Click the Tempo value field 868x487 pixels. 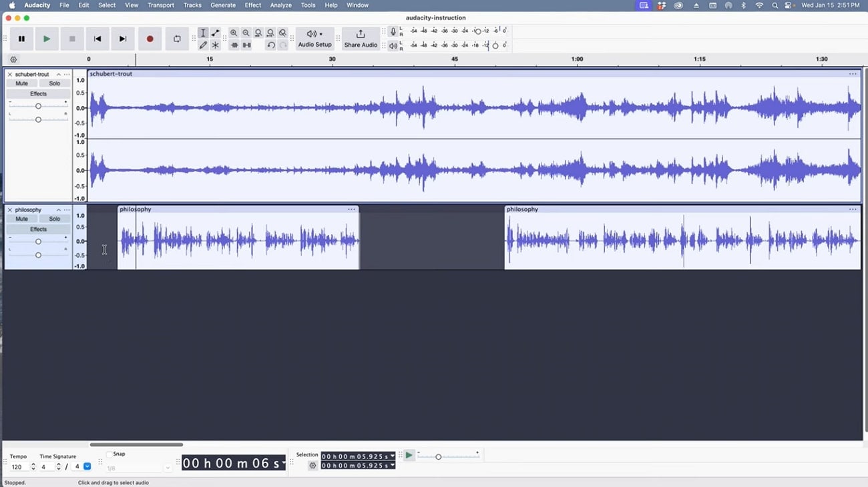pyautogui.click(x=20, y=467)
